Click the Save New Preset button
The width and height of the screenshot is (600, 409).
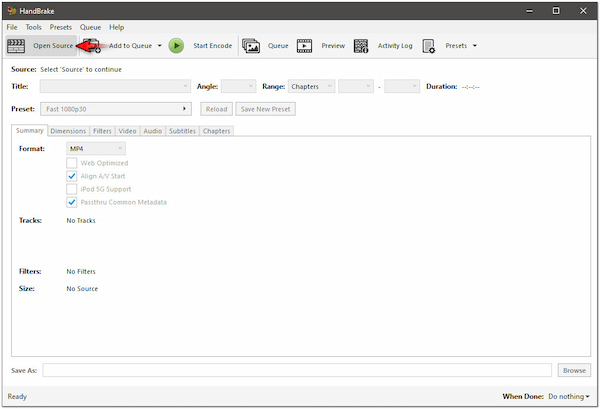tap(265, 109)
